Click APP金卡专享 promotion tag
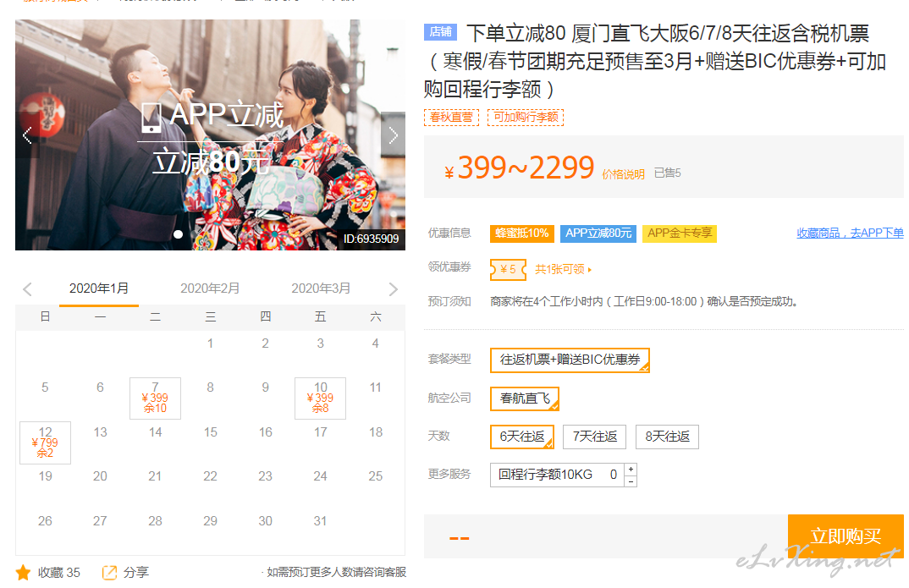This screenshot has height=588, width=909. click(680, 233)
